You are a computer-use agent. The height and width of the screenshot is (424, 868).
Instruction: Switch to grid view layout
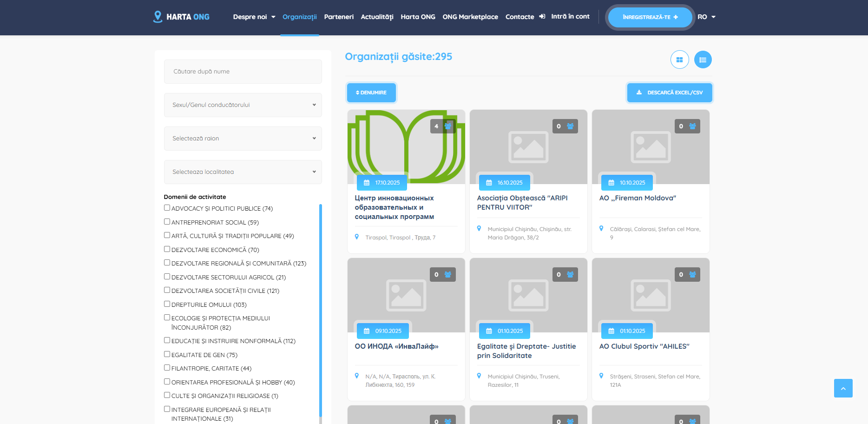coord(679,60)
